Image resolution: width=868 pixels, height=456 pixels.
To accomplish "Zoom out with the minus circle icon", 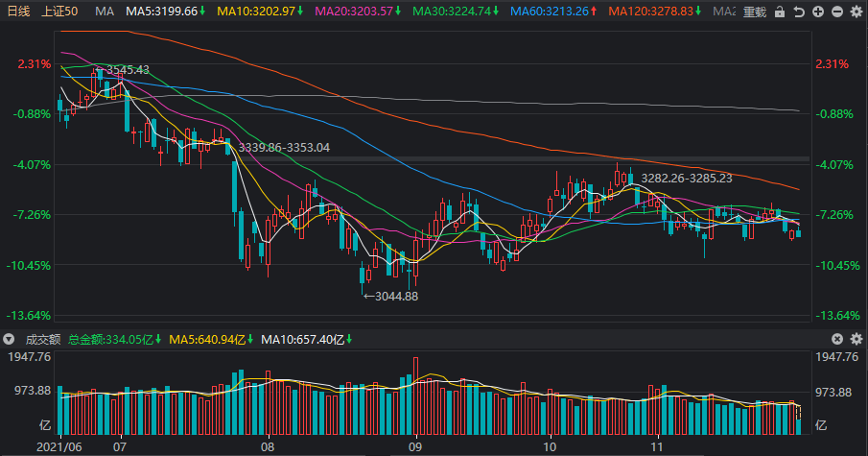I will point(837,12).
